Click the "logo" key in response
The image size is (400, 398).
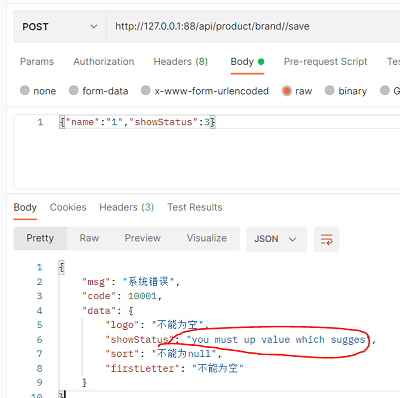tap(122, 325)
